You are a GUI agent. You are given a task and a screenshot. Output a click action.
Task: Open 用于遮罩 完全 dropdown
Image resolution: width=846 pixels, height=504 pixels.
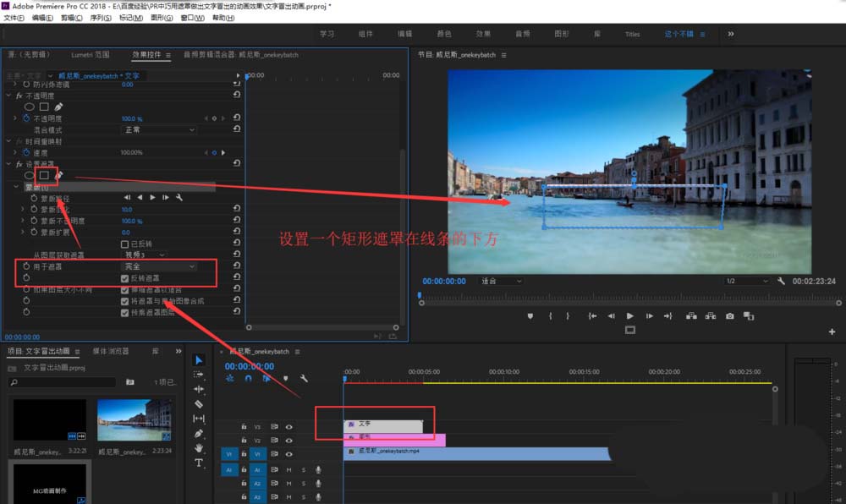tap(159, 266)
